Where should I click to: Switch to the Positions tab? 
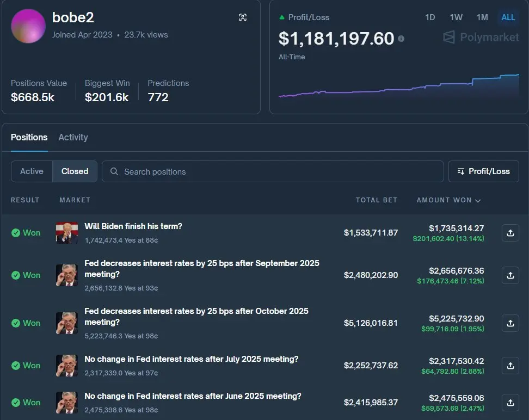(x=29, y=137)
